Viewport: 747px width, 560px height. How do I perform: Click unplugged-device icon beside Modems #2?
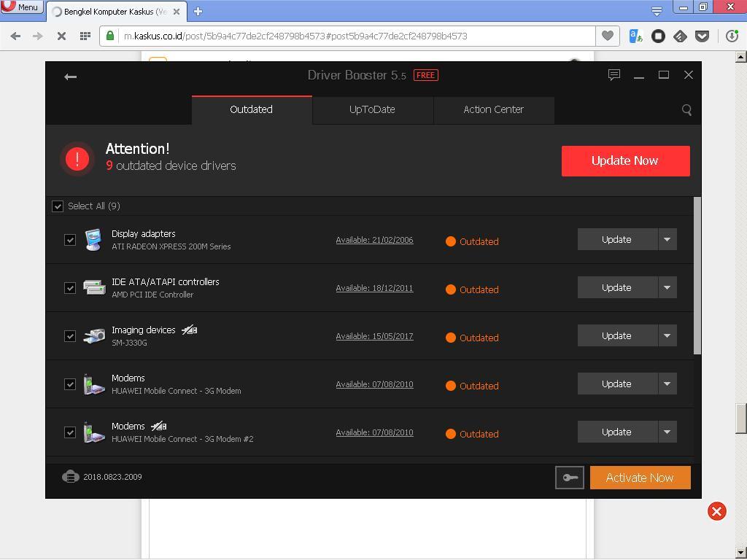(158, 426)
